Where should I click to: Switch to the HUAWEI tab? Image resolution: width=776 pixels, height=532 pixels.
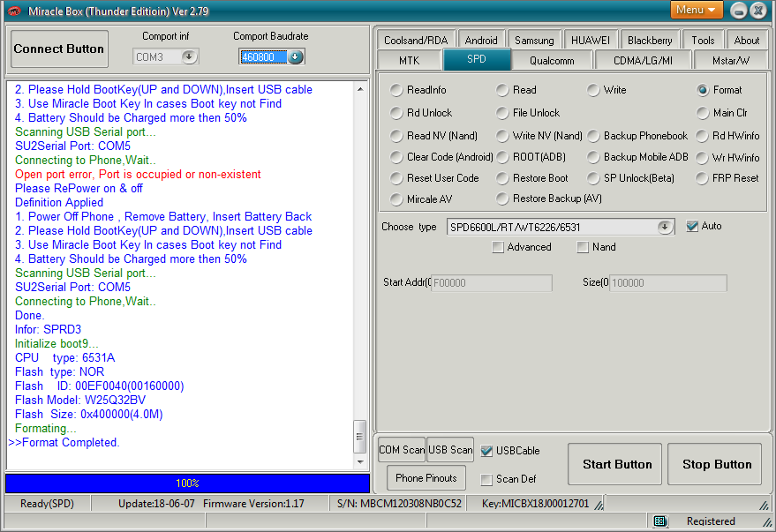click(591, 40)
